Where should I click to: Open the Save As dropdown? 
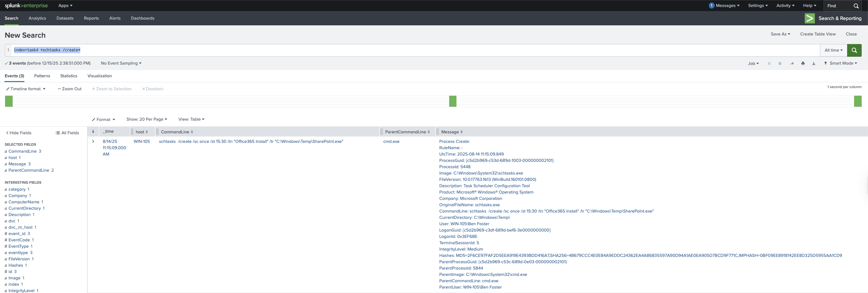pos(780,34)
